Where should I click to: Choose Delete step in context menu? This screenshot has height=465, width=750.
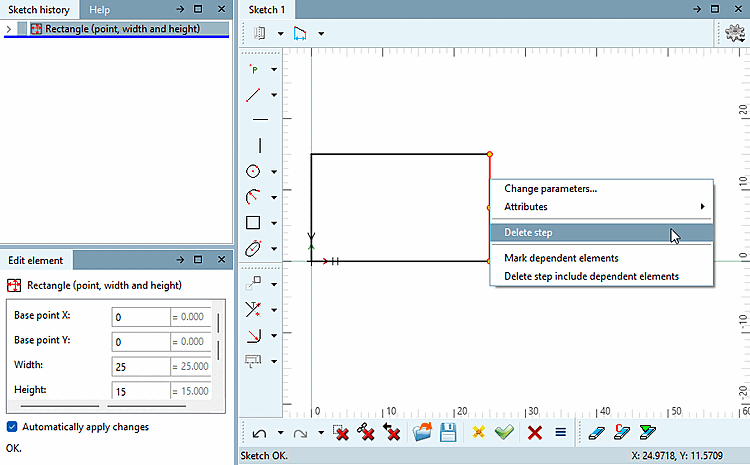coord(602,232)
